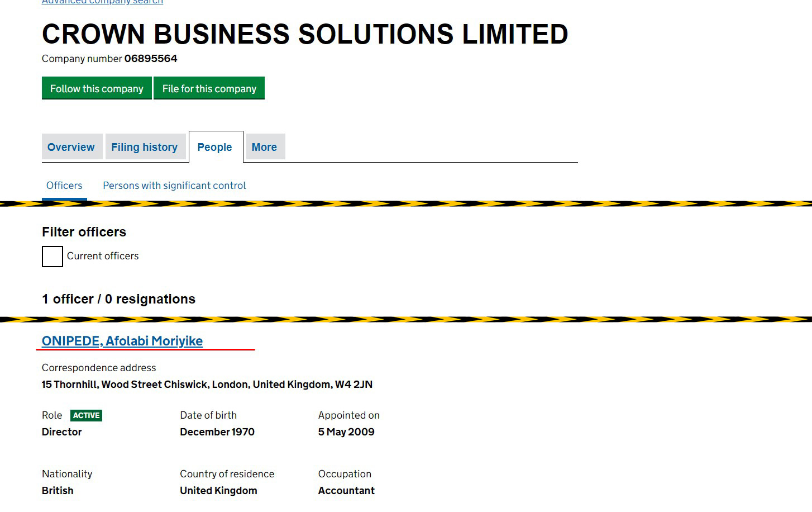Click the Follow this company button
The width and height of the screenshot is (812, 512).
pyautogui.click(x=97, y=88)
